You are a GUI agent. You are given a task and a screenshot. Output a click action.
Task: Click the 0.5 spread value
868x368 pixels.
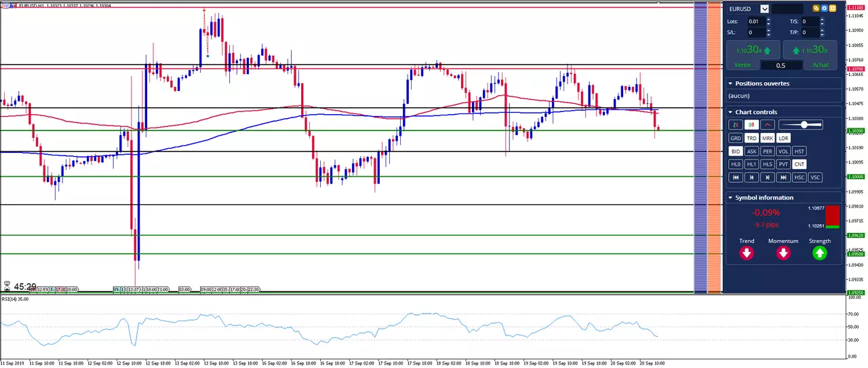781,65
